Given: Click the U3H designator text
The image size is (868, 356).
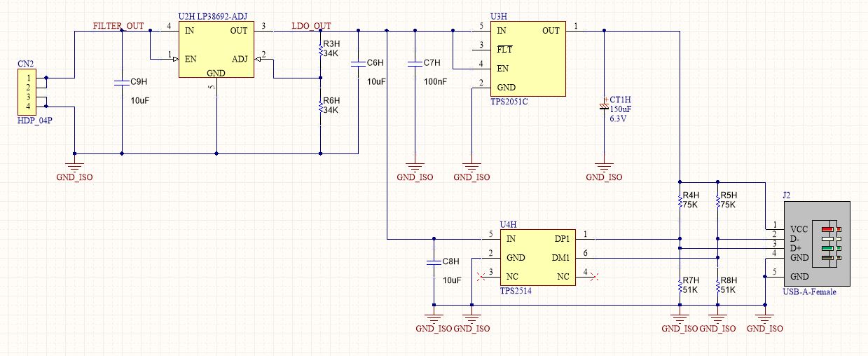Looking at the screenshot, I should point(499,16).
